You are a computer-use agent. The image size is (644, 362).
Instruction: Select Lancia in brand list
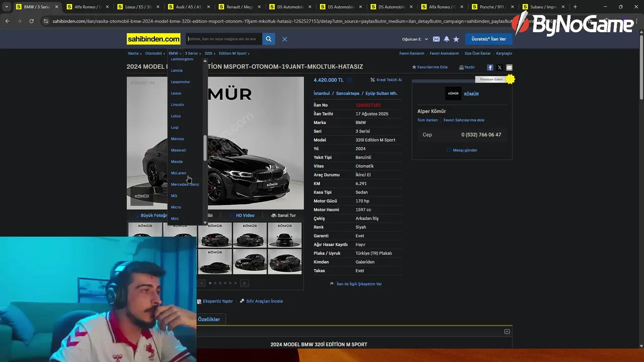177,70
